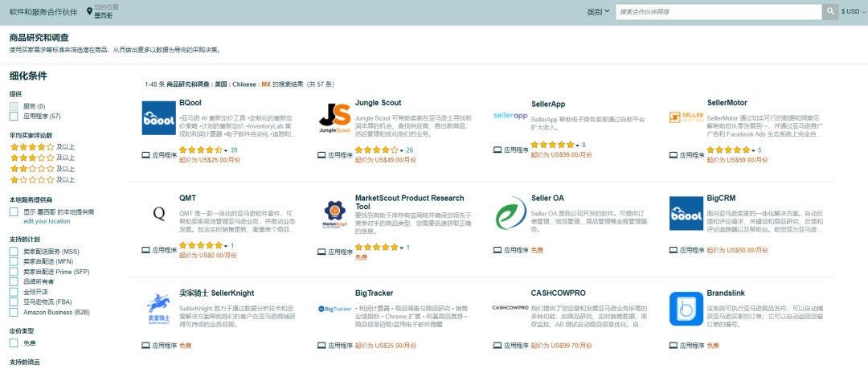Click the edit your location link
Viewport: 868px width, 369px height.
47,221
